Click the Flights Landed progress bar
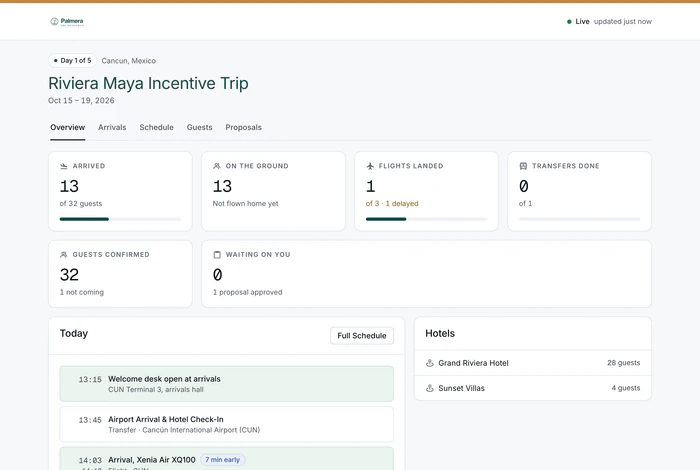This screenshot has width=700, height=470. (426, 219)
